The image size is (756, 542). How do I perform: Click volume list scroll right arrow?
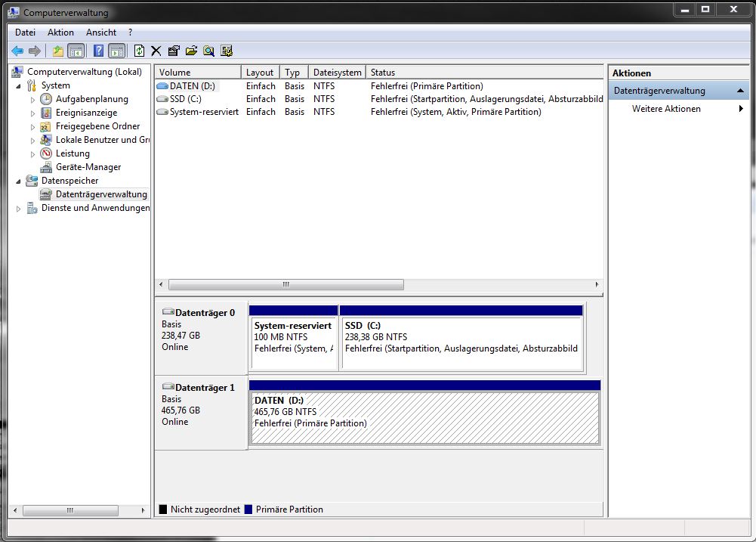pos(597,285)
